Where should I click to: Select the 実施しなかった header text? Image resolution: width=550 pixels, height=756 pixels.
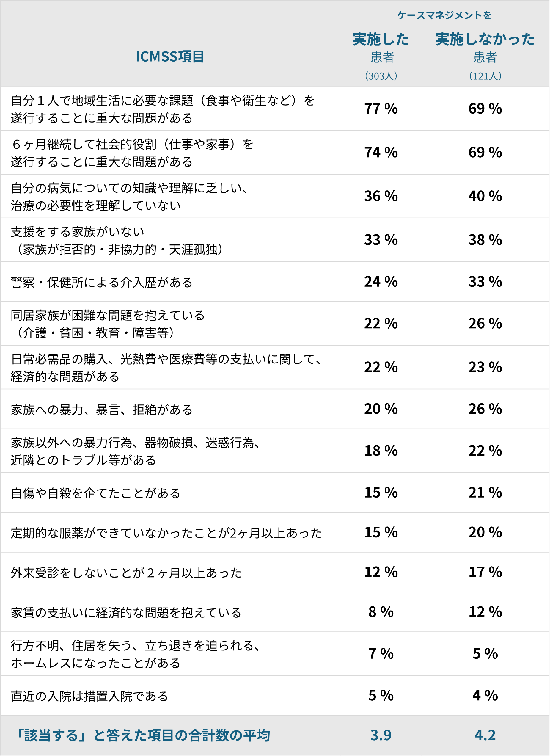tap(485, 39)
